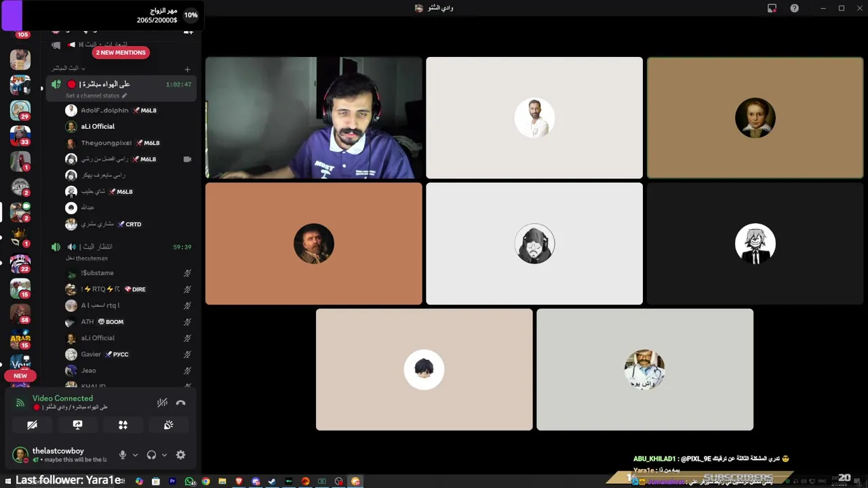The width and height of the screenshot is (868, 488).
Task: Open Discord inbox icon in title bar
Action: point(772,8)
